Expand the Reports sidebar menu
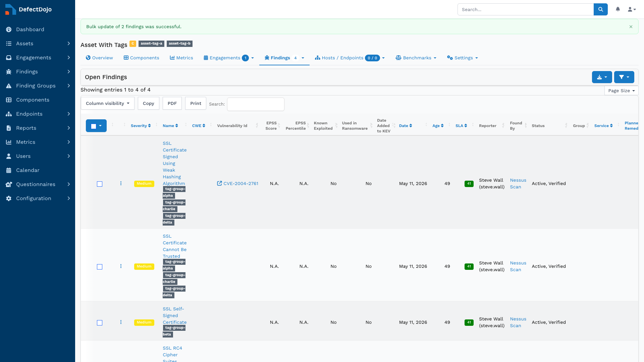This screenshot has height=362, width=644. tap(38, 128)
